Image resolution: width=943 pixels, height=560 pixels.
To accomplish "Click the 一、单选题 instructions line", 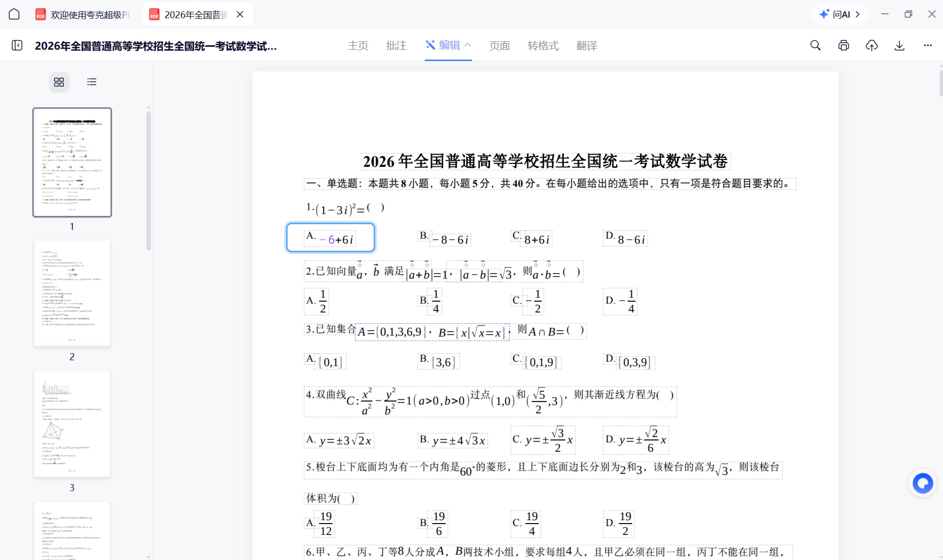I will pos(550,184).
